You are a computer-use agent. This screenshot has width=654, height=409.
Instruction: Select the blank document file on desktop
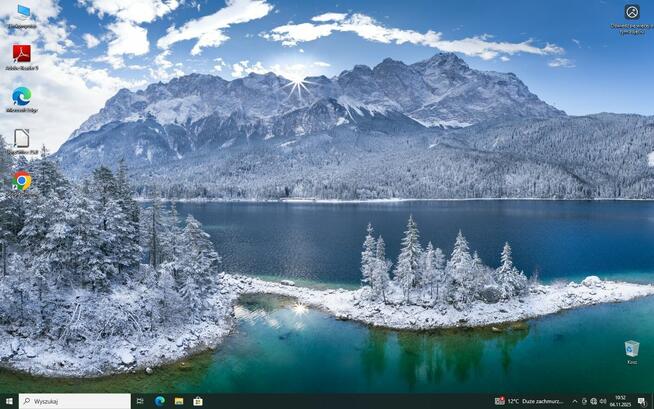point(21,139)
